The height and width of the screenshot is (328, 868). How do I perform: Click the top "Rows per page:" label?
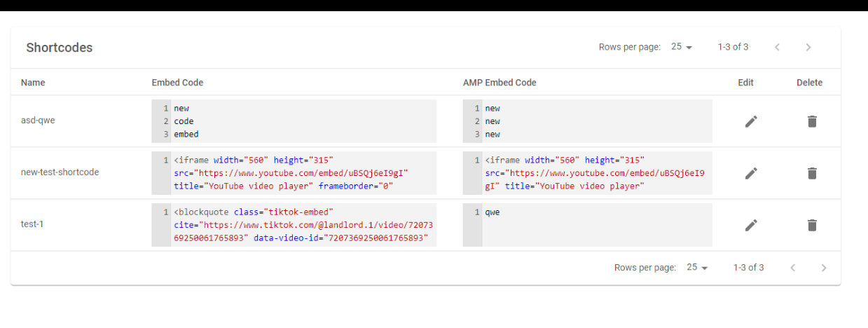(x=630, y=47)
